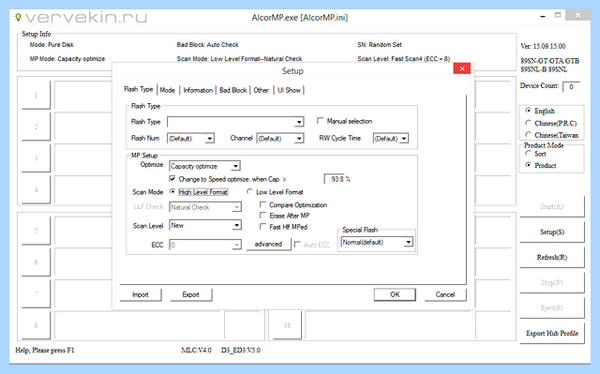Click the capacity percentage input field

(334, 179)
